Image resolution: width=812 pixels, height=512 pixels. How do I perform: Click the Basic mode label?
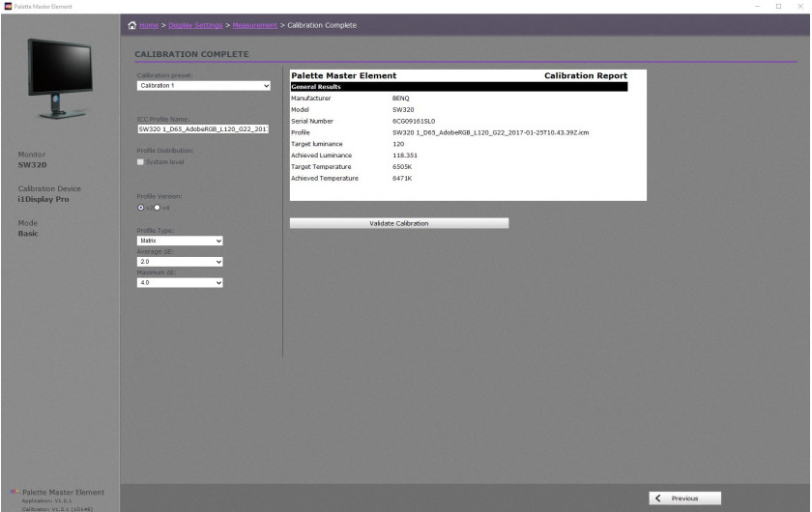(x=28, y=234)
